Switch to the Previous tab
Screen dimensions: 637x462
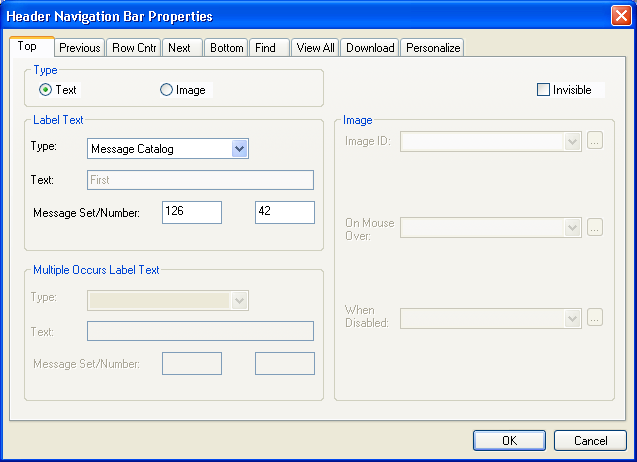(79, 48)
